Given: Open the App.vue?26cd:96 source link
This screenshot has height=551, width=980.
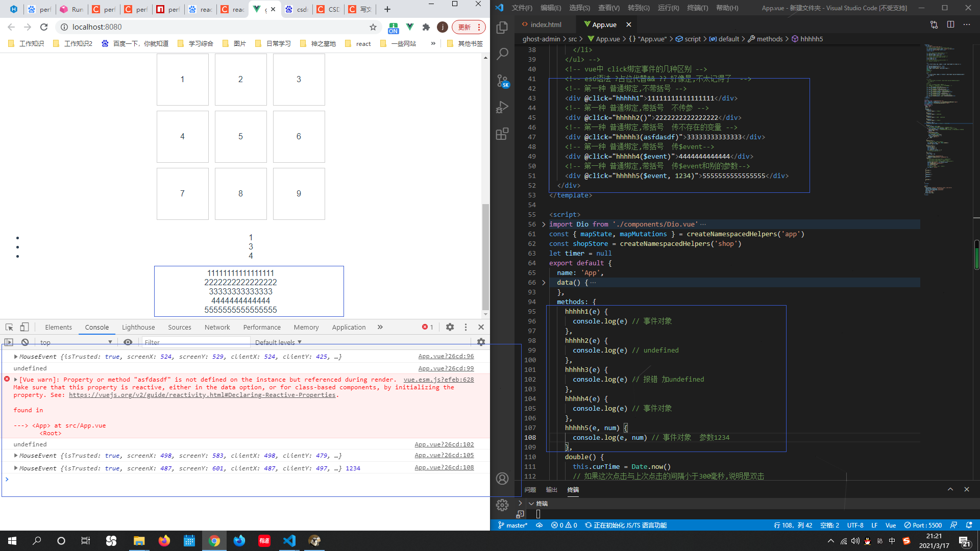Looking at the screenshot, I should coord(446,356).
